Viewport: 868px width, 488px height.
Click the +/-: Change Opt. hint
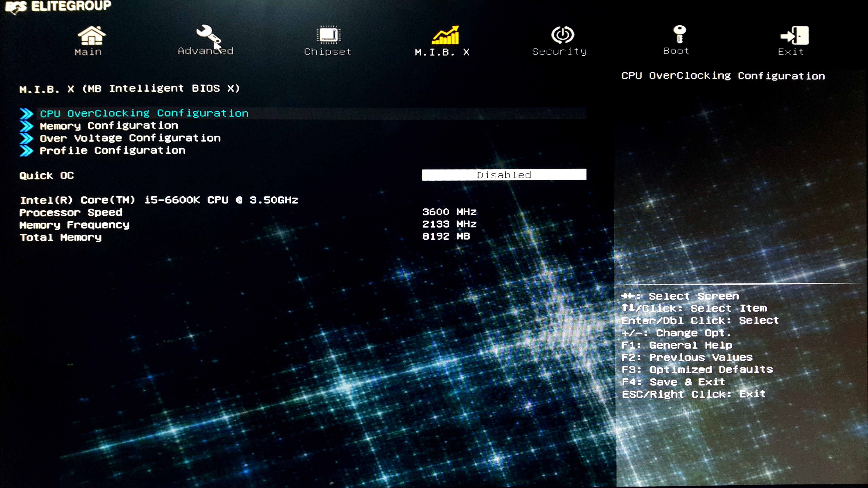pyautogui.click(x=676, y=333)
